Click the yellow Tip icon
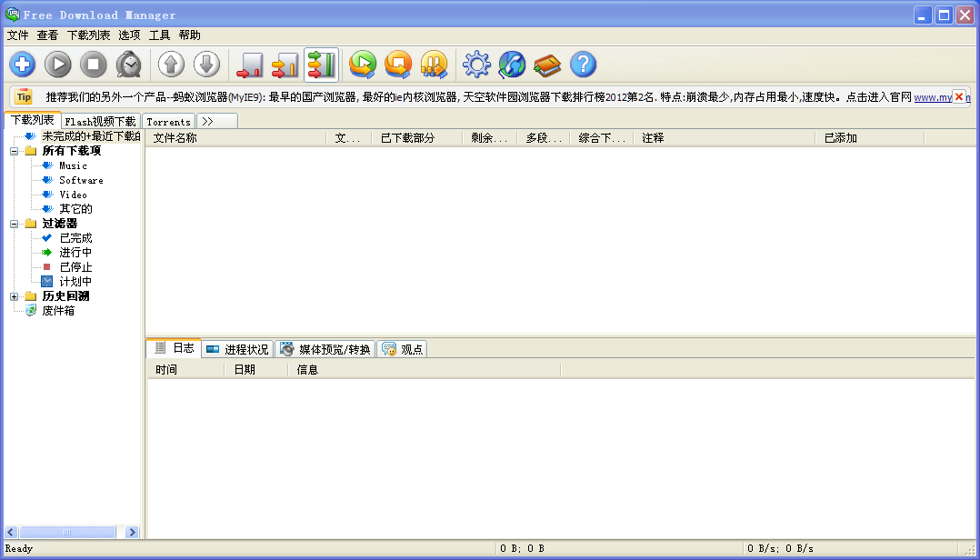 click(x=24, y=97)
